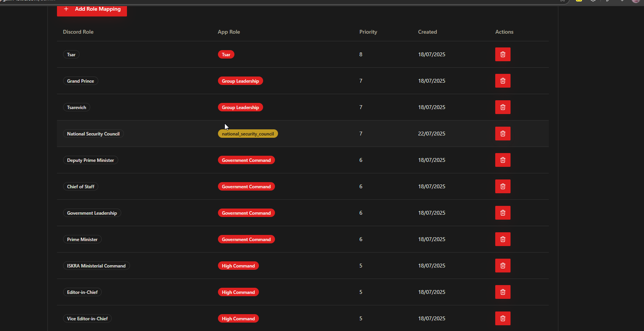This screenshot has width=644, height=331.
Task: Click High Command badge for Vice Editor-in-Chief
Action: 238,318
